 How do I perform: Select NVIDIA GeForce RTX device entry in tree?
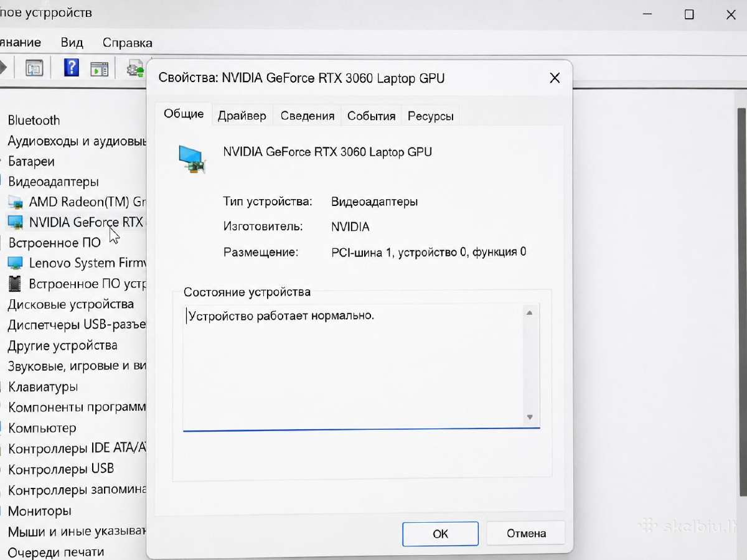pos(86,222)
